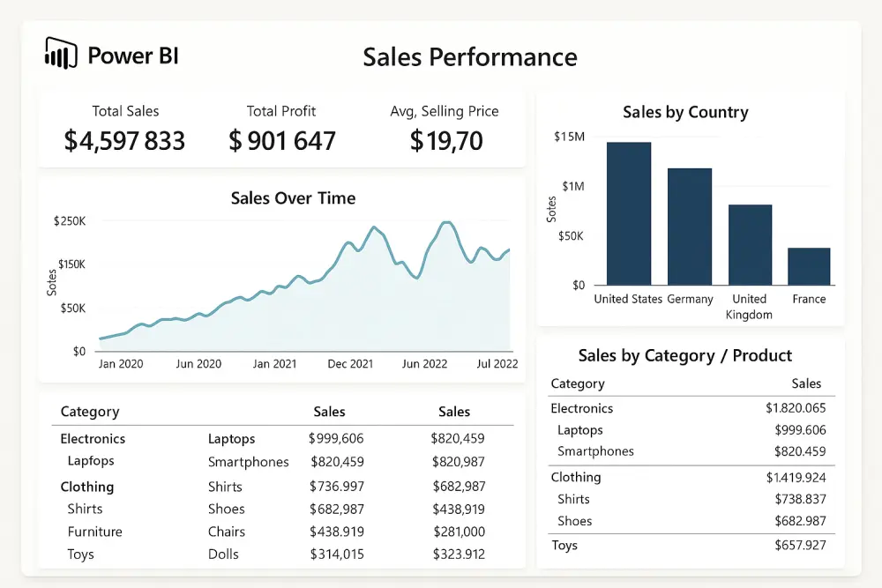This screenshot has width=882, height=588.
Task: Click the Sales Performance title
Action: coord(469,57)
